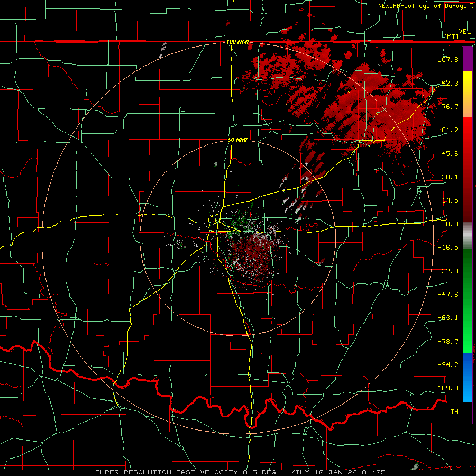Click the 100 NMI range ring label
Viewport: 476px width, 476px height.
237,42
